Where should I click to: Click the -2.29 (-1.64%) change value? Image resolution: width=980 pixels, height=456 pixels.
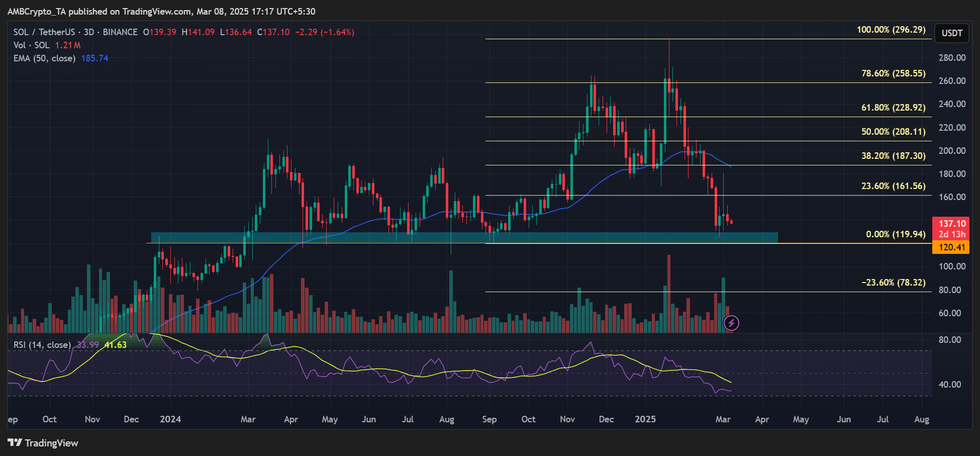(x=325, y=32)
